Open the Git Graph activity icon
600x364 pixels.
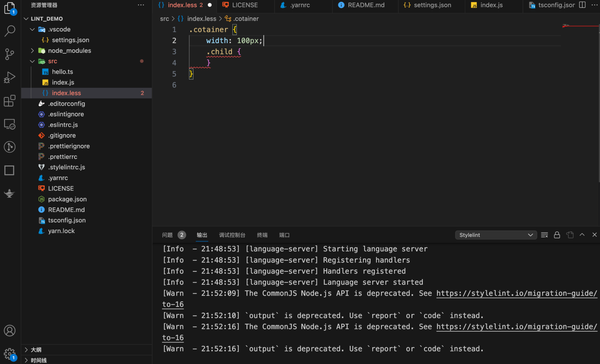pyautogui.click(x=10, y=147)
